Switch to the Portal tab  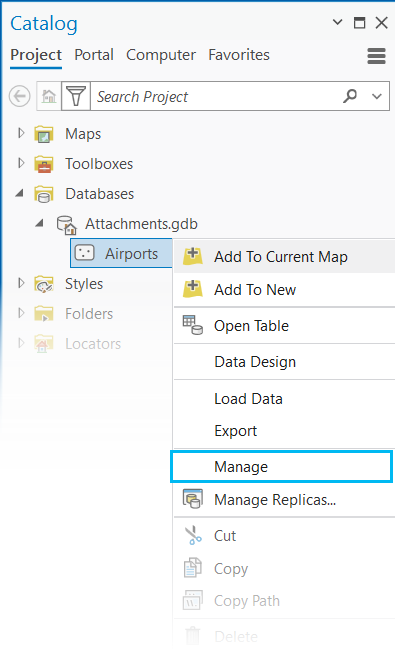[94, 55]
